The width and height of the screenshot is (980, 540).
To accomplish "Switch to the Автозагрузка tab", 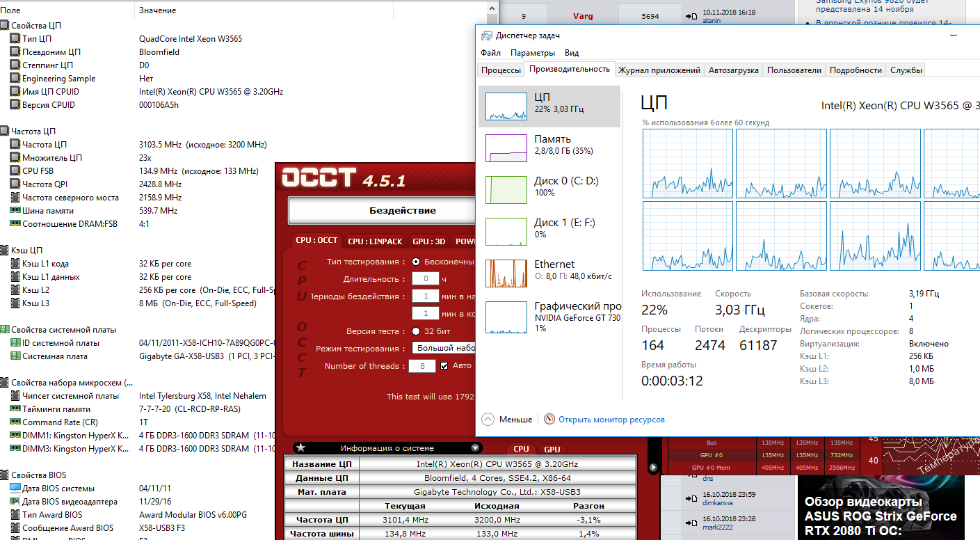I will [x=734, y=70].
